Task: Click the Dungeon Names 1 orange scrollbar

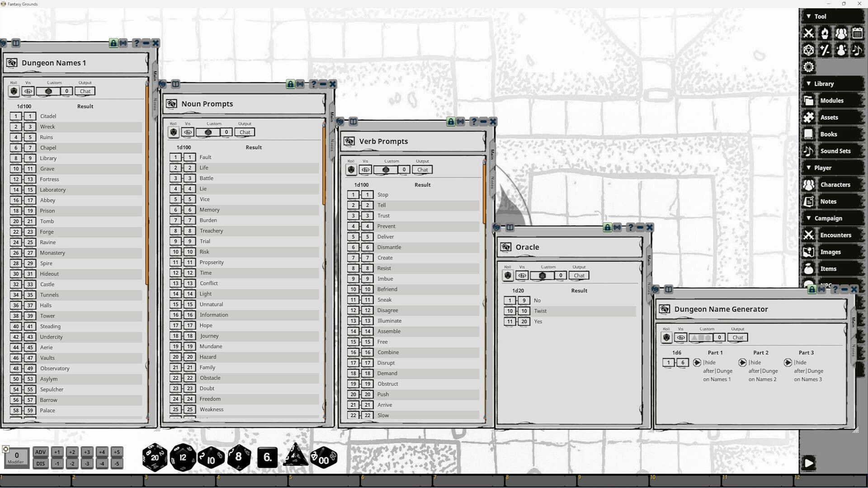Action: [x=147, y=181]
